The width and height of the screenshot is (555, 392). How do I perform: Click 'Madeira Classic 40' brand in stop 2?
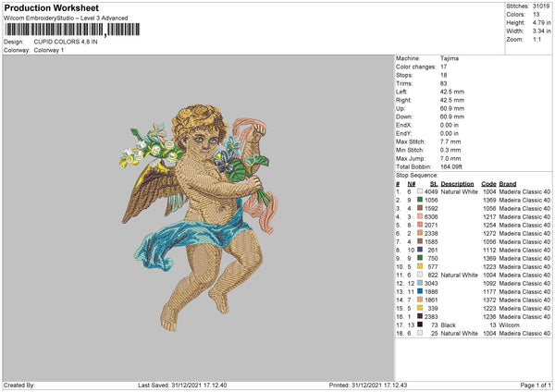(524, 200)
